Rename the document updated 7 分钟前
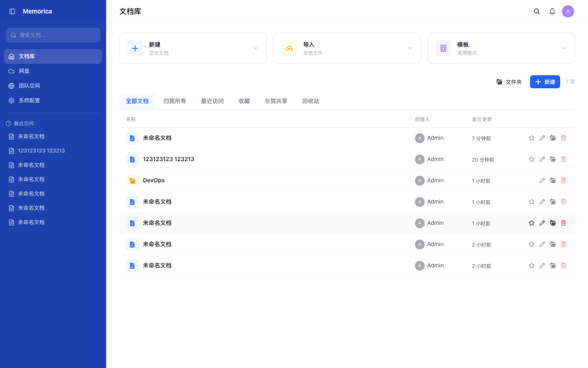 click(542, 138)
